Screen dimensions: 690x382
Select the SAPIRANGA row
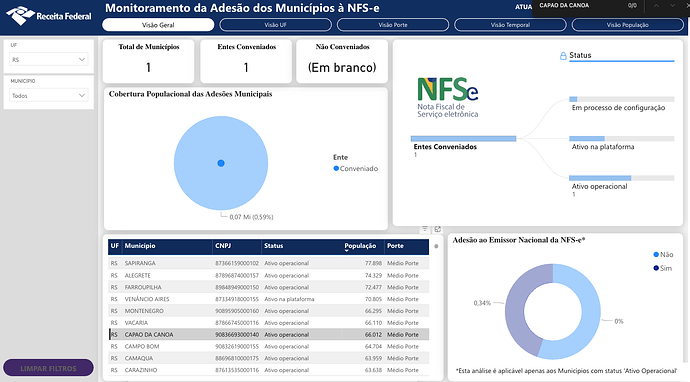tap(268, 263)
